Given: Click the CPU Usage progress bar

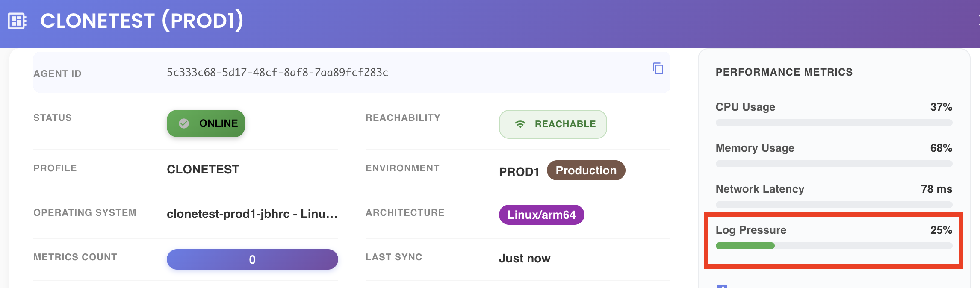Looking at the screenshot, I should [x=834, y=123].
